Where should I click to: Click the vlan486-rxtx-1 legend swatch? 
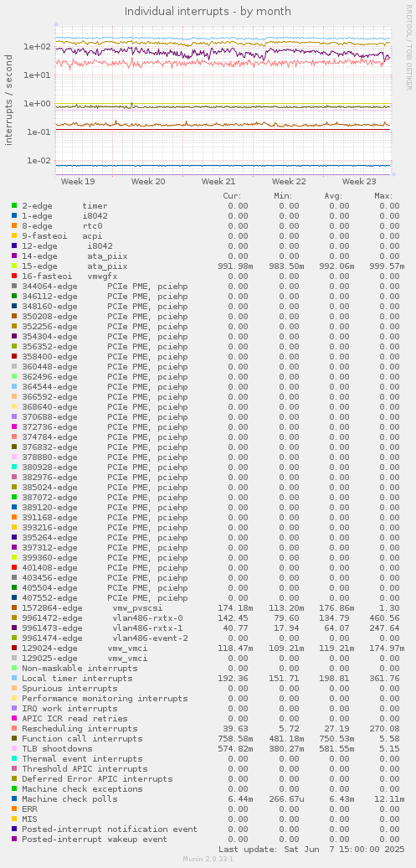[x=14, y=628]
